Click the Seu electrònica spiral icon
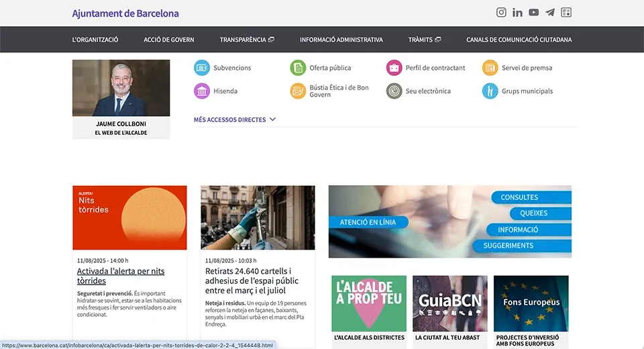The height and width of the screenshot is (349, 644). point(394,91)
